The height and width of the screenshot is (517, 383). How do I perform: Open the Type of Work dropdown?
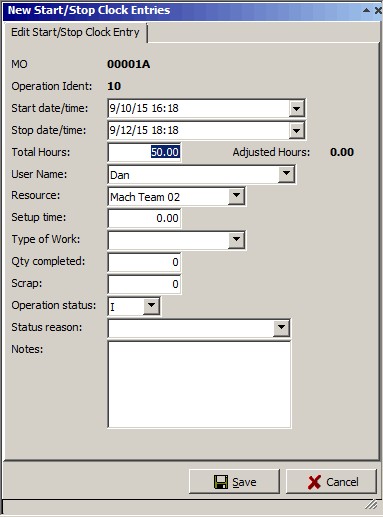(x=236, y=239)
